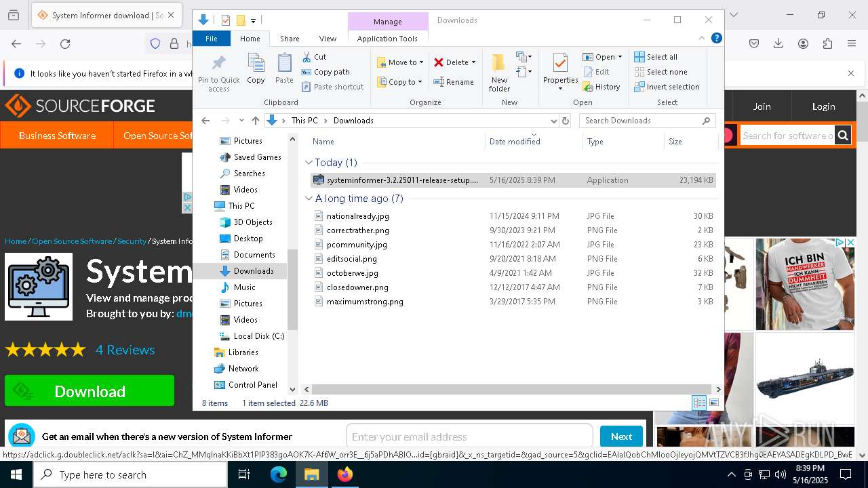Click Pin to Quick access icon
This screenshot has height=488, width=868.
point(218,73)
